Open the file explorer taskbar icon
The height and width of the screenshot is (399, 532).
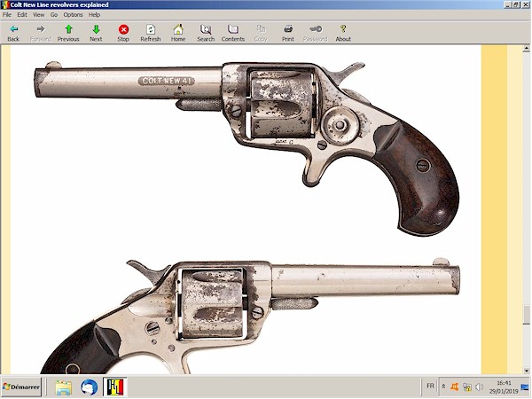click(x=64, y=387)
